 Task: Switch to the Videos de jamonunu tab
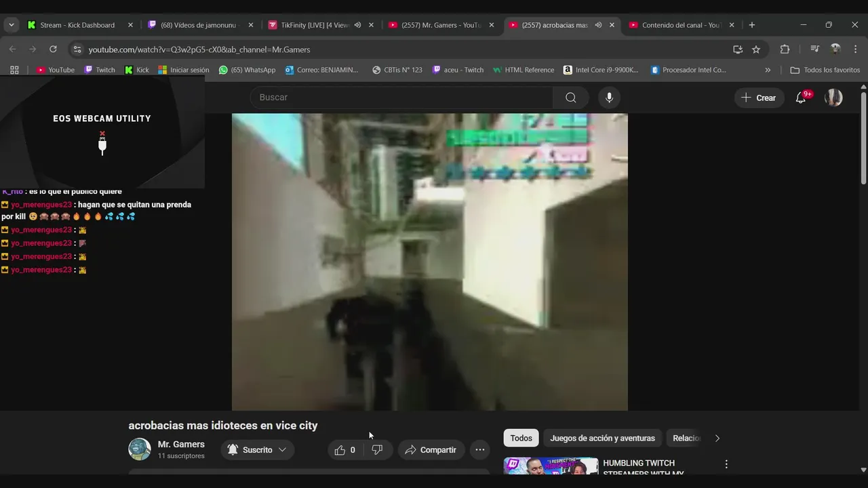(x=199, y=25)
